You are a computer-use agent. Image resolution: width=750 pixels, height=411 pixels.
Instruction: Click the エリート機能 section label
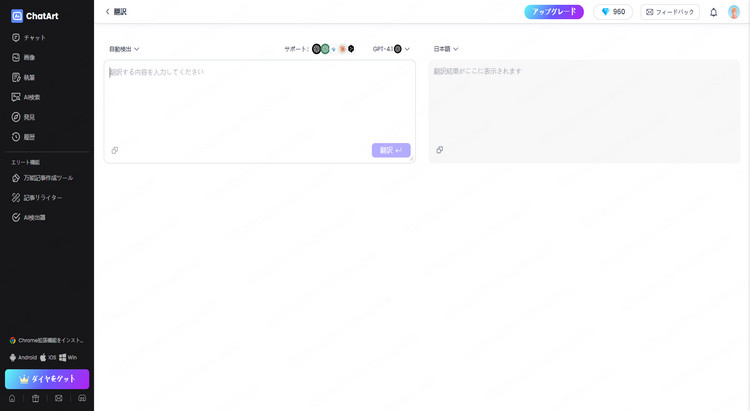pos(25,162)
